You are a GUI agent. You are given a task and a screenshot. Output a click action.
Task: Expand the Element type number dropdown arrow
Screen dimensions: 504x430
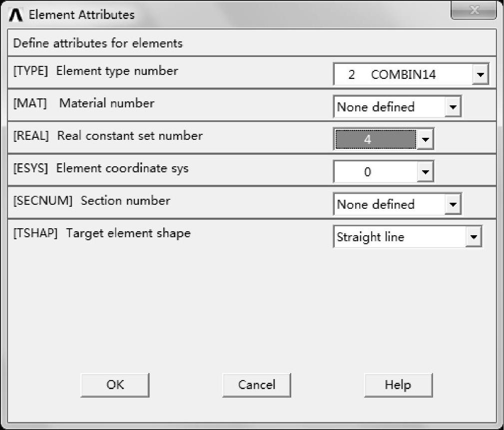480,75
